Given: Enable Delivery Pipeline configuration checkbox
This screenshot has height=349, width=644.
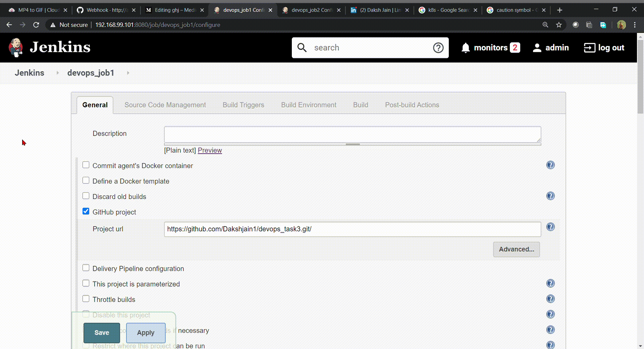Looking at the screenshot, I should 86,268.
